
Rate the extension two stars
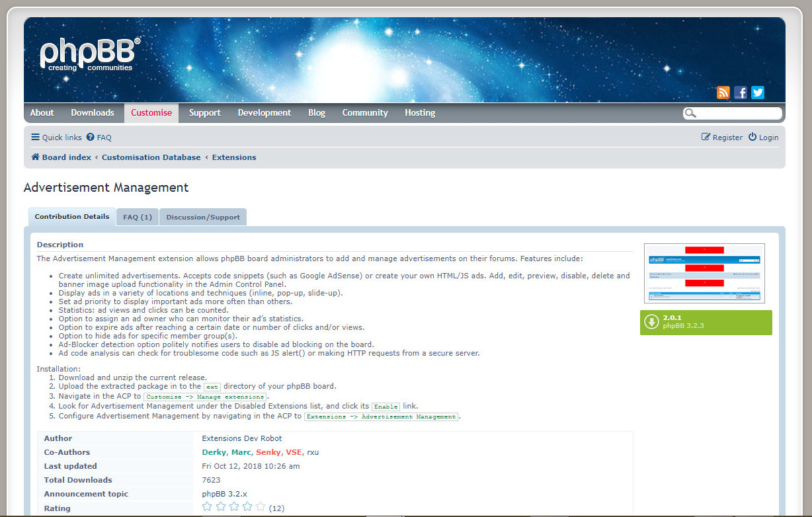221,507
